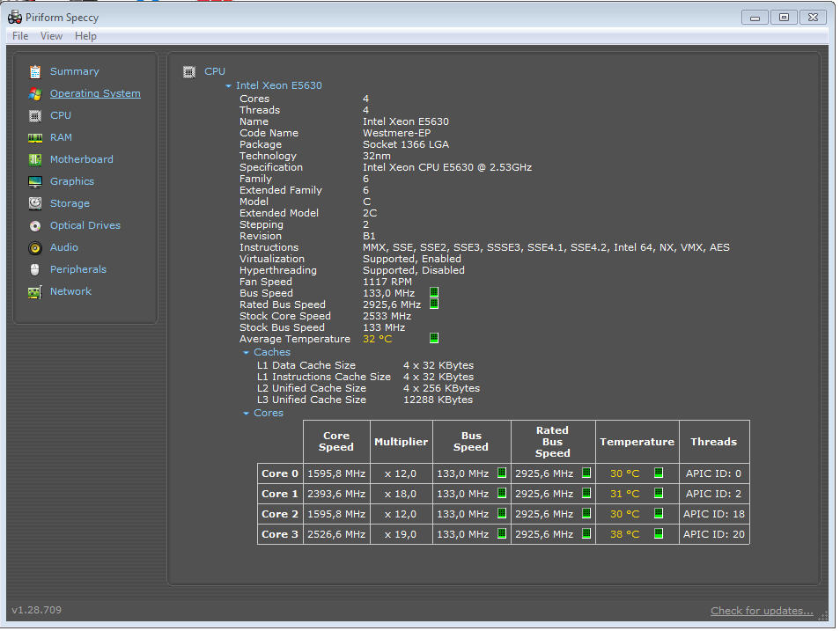Click the Core 3 temperature 38 °C value

(624, 534)
